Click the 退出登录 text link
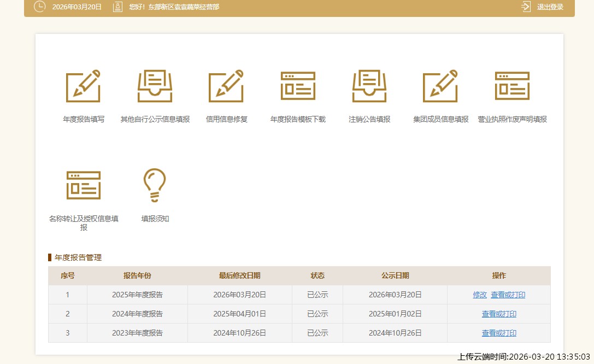 tap(550, 7)
